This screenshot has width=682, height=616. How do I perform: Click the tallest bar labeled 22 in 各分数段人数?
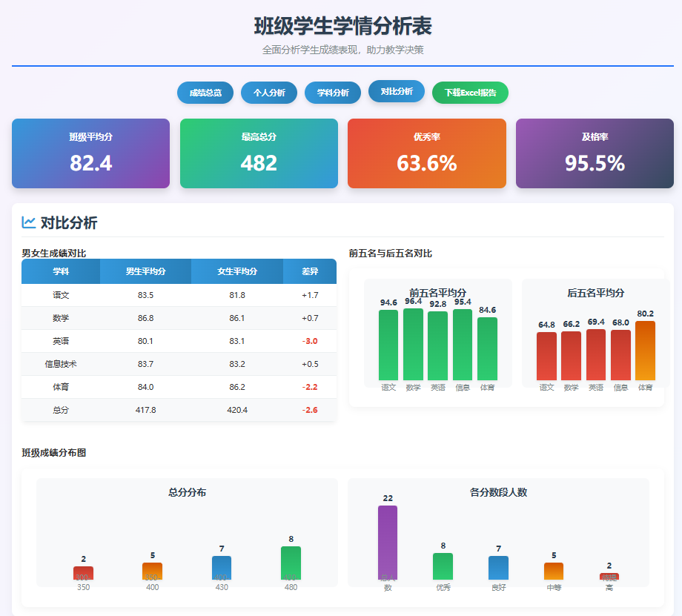coord(387,541)
